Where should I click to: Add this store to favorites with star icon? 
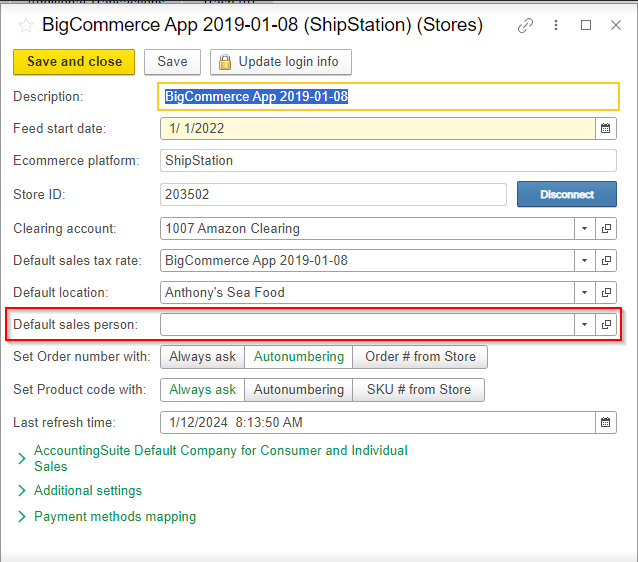[26, 26]
